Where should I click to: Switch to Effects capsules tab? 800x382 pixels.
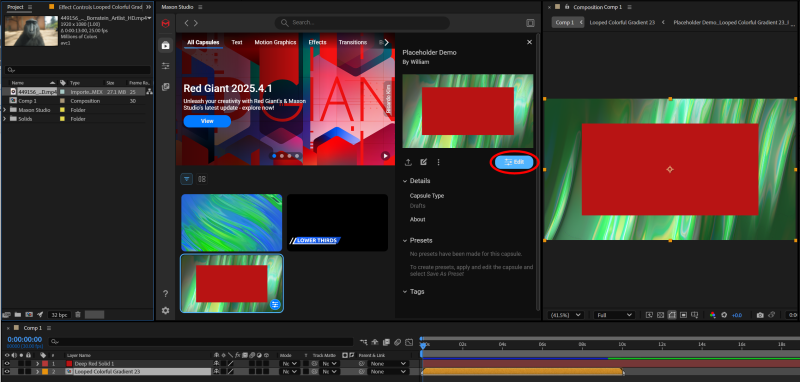click(317, 42)
